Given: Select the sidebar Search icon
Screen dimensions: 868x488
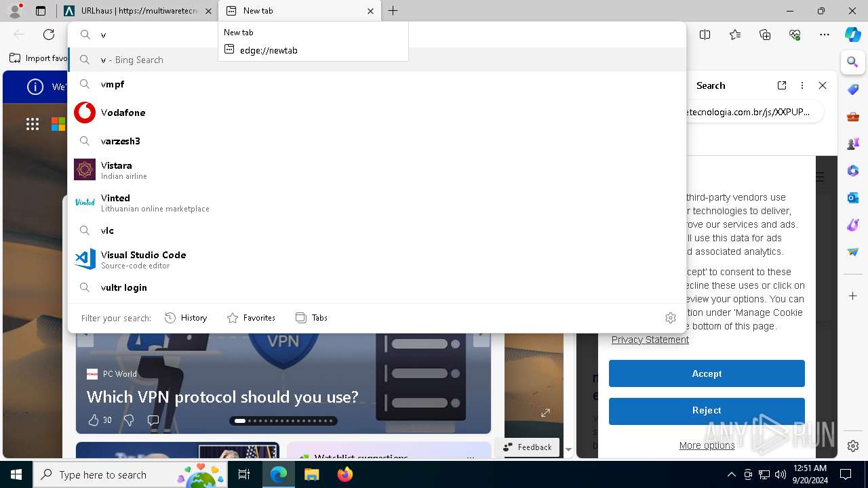Looking at the screenshot, I should coord(853,62).
